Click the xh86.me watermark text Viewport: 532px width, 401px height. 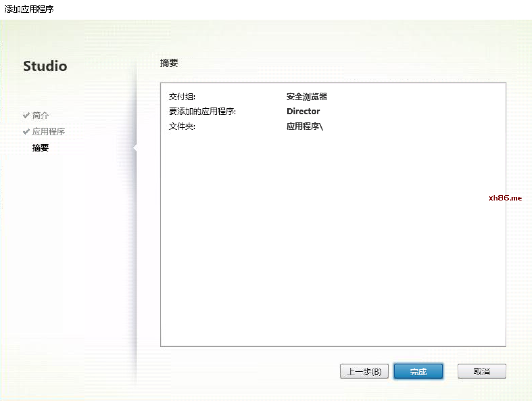505,198
